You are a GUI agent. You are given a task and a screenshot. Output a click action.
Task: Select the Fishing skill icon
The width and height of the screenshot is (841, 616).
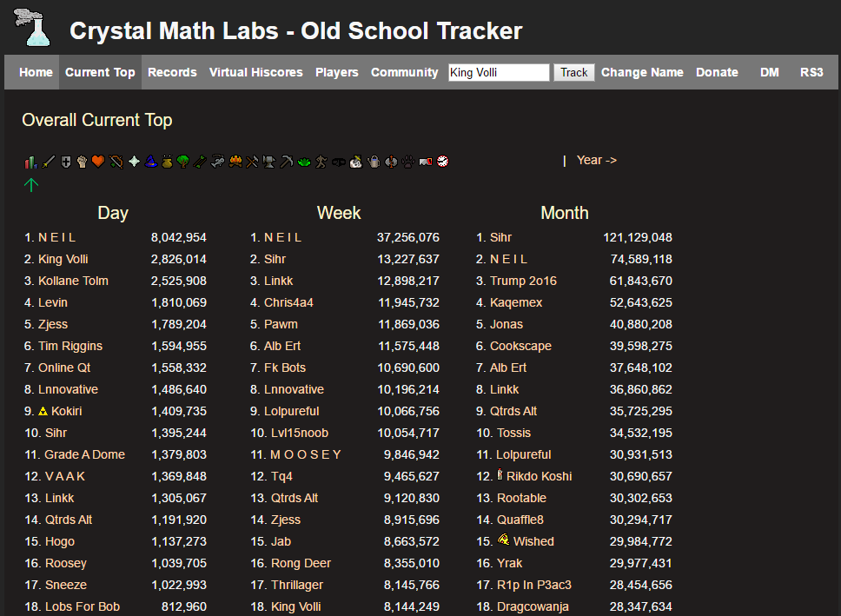(x=217, y=162)
